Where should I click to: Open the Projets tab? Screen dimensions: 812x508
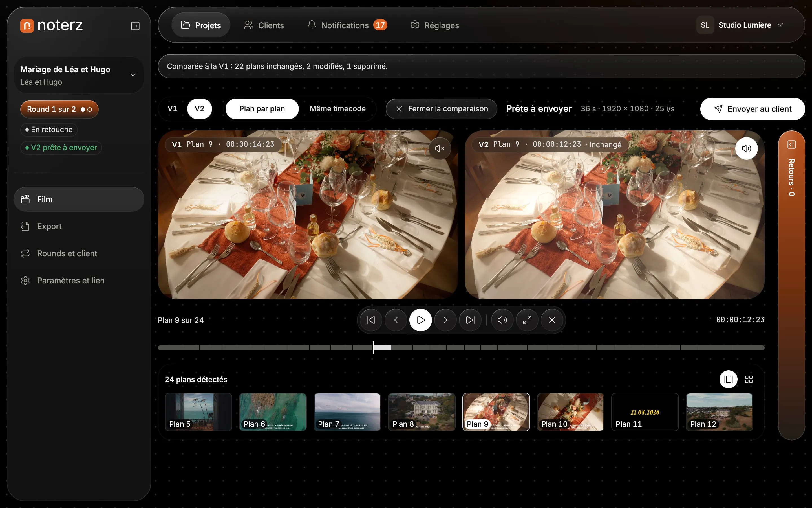(x=201, y=25)
